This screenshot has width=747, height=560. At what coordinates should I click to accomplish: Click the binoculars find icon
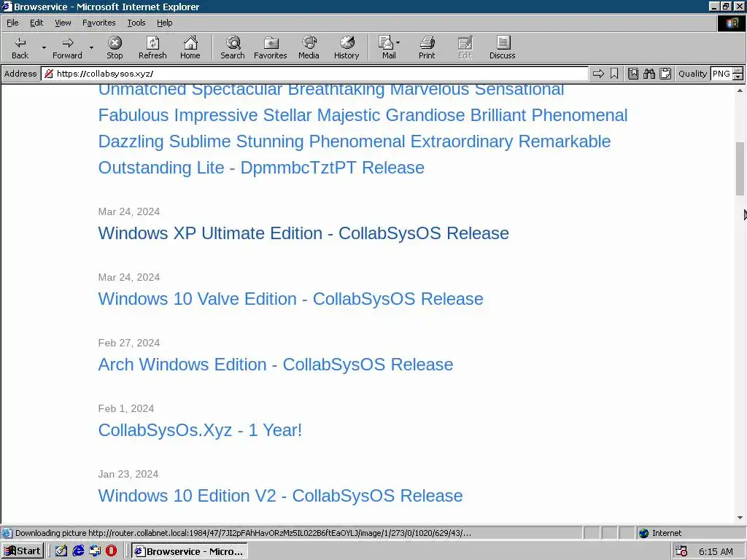click(649, 74)
